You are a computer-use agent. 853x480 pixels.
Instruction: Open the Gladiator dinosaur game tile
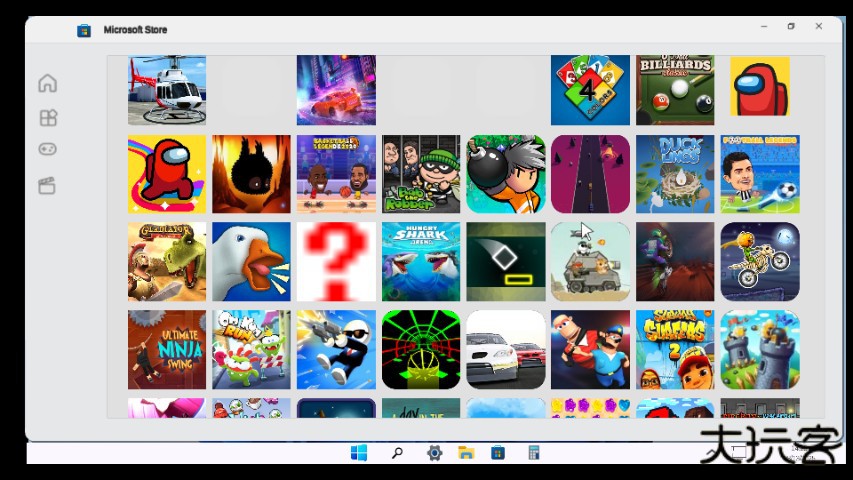pos(167,262)
